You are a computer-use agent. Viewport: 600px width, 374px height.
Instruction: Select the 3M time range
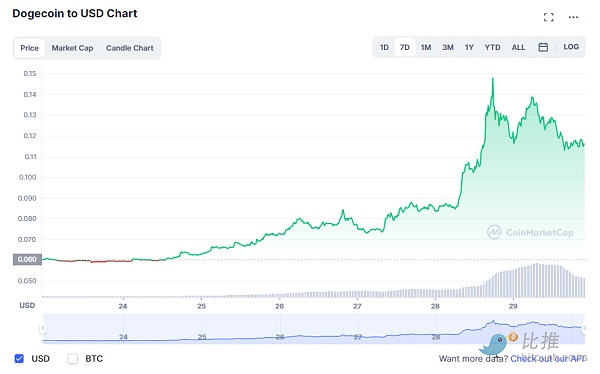pos(448,47)
